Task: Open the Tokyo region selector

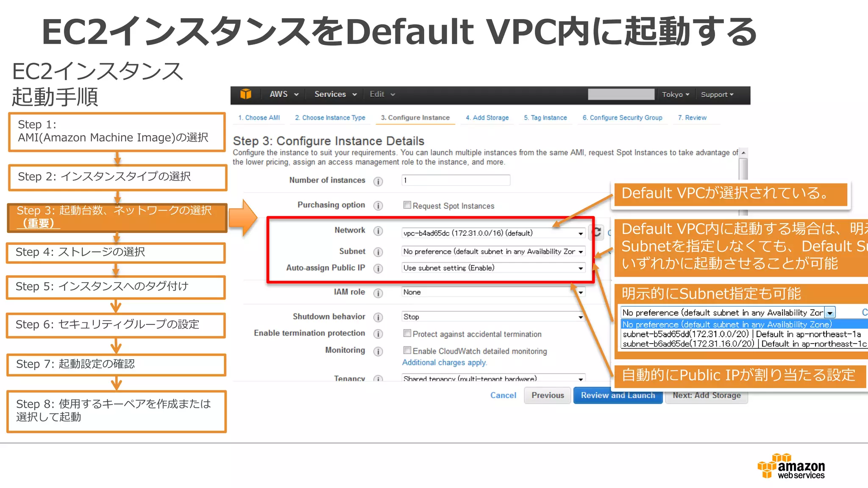Action: [x=676, y=94]
